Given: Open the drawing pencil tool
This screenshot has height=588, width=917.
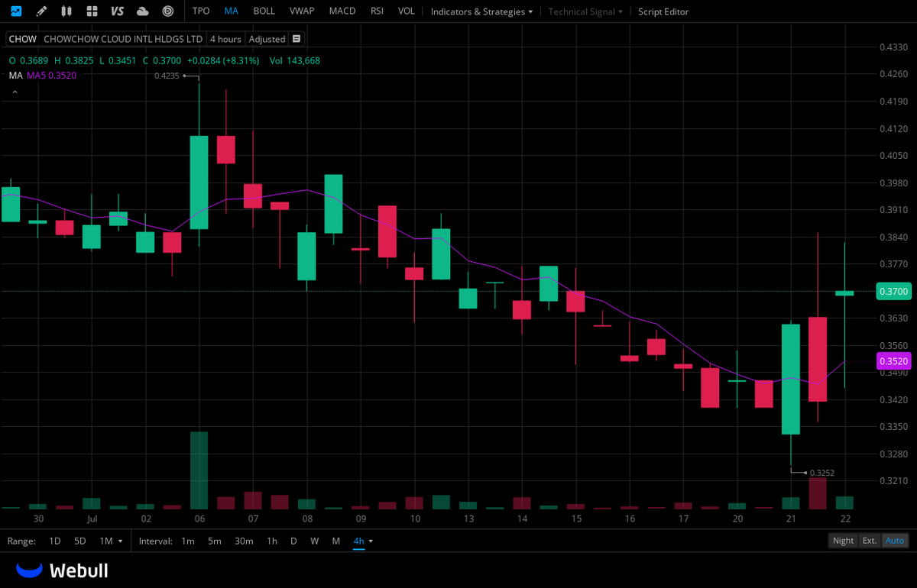Looking at the screenshot, I should pos(41,11).
